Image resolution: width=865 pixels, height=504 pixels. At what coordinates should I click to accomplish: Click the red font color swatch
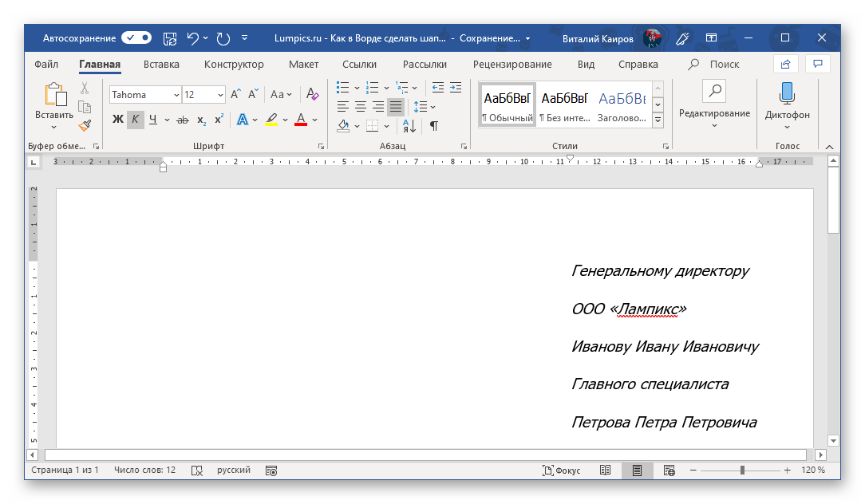point(301,120)
